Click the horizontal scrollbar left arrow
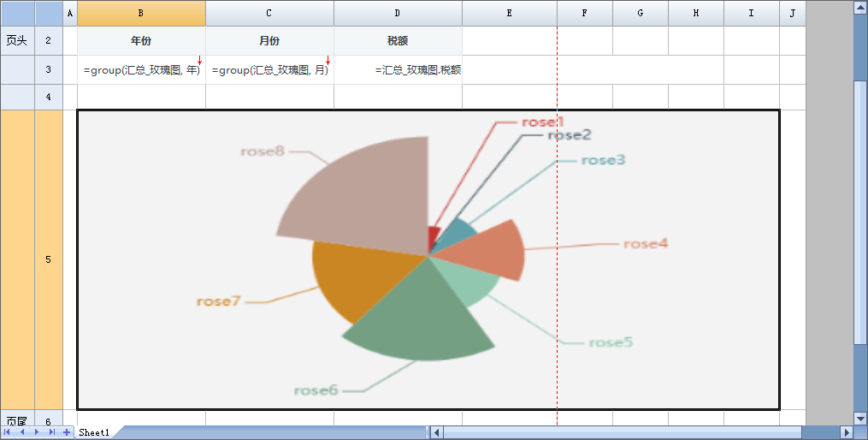 (436, 432)
